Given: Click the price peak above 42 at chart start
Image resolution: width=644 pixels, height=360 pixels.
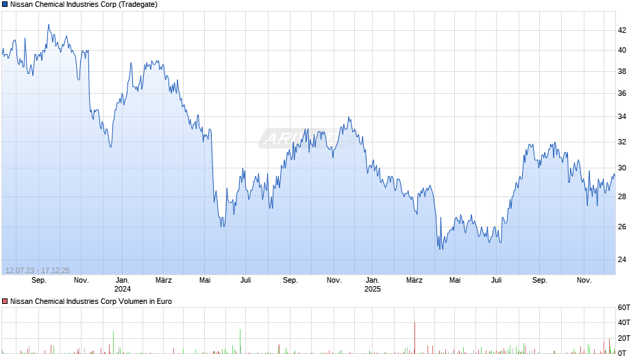Looking at the screenshot, I should pyautogui.click(x=49, y=25).
